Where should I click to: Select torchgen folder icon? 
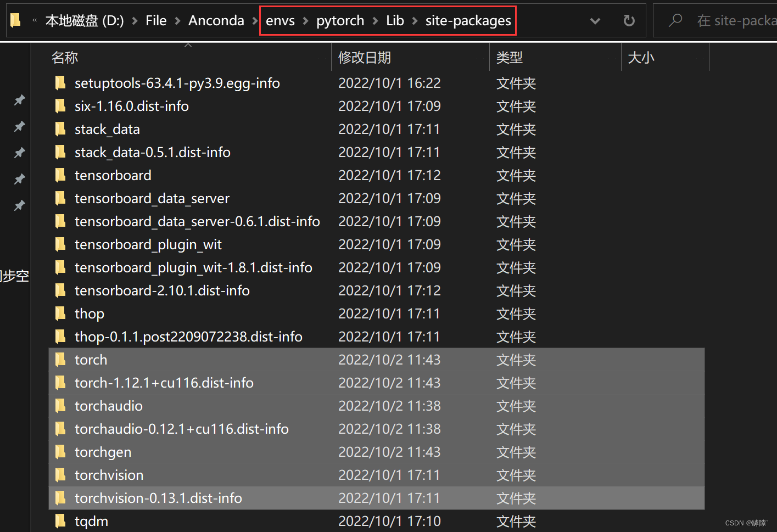point(60,452)
